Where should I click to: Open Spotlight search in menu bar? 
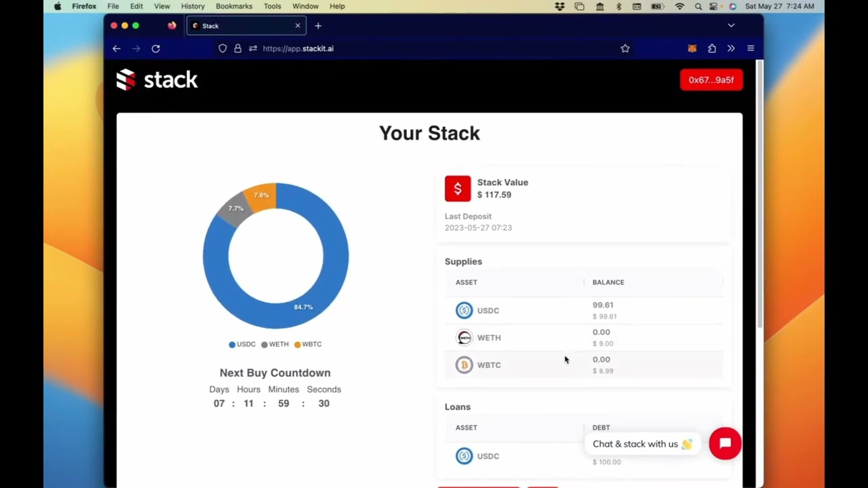698,6
